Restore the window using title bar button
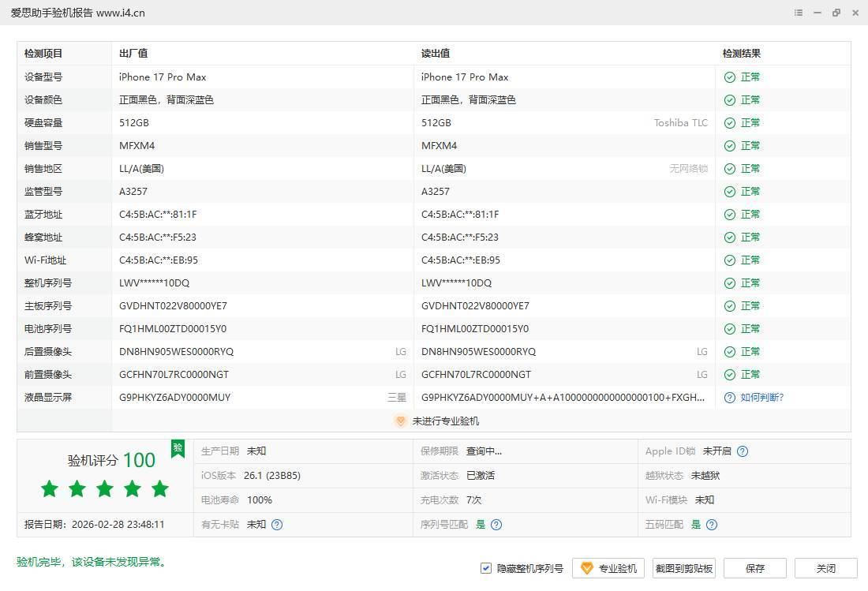Viewport: 868px width, 591px height. point(836,13)
